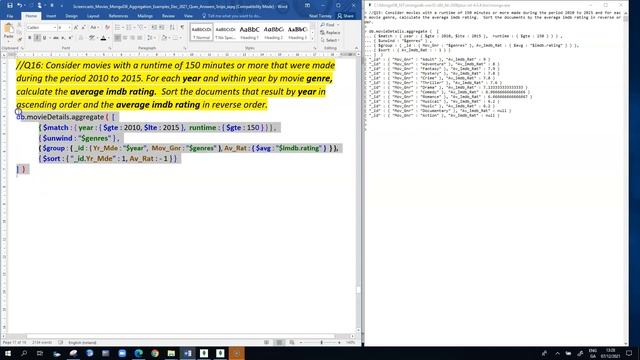Sort the selected text

click(172, 27)
